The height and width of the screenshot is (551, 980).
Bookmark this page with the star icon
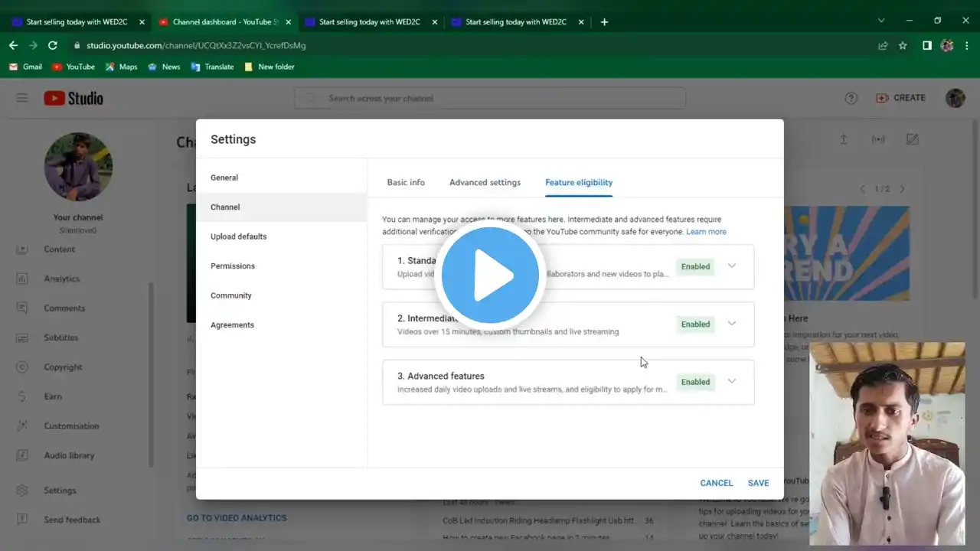[903, 46]
